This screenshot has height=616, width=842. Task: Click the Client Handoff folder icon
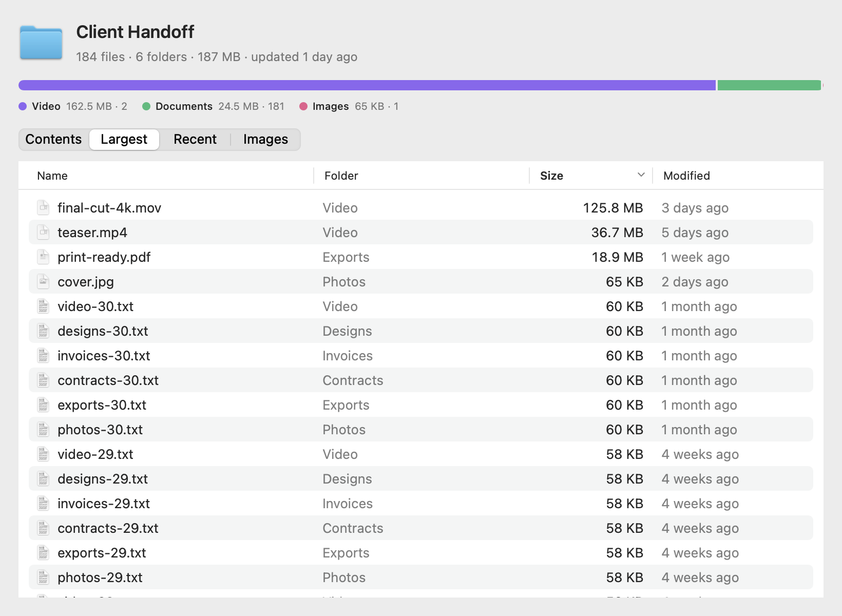pyautogui.click(x=41, y=43)
